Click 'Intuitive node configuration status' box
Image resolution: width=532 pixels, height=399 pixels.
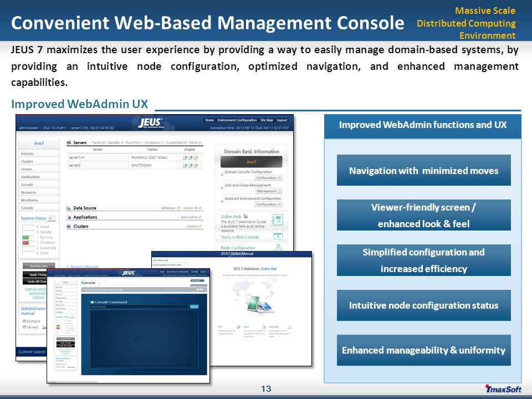coord(424,305)
